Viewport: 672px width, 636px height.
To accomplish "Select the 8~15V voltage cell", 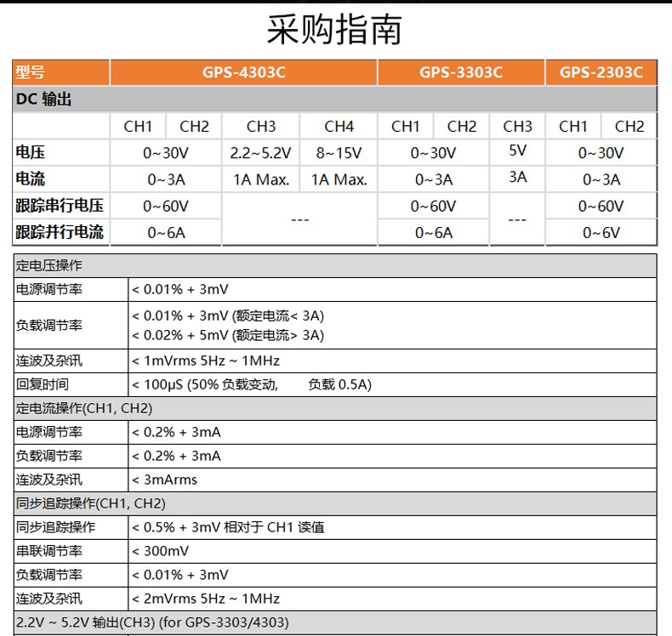I will (339, 153).
